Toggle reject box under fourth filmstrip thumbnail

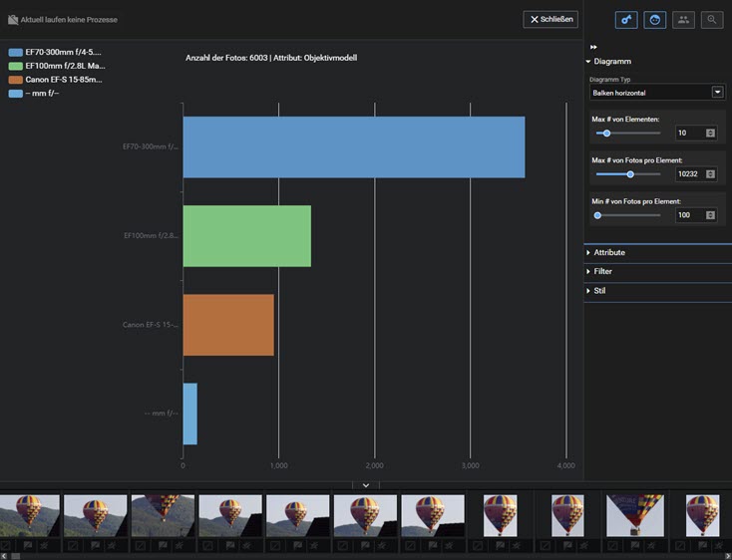click(x=207, y=545)
